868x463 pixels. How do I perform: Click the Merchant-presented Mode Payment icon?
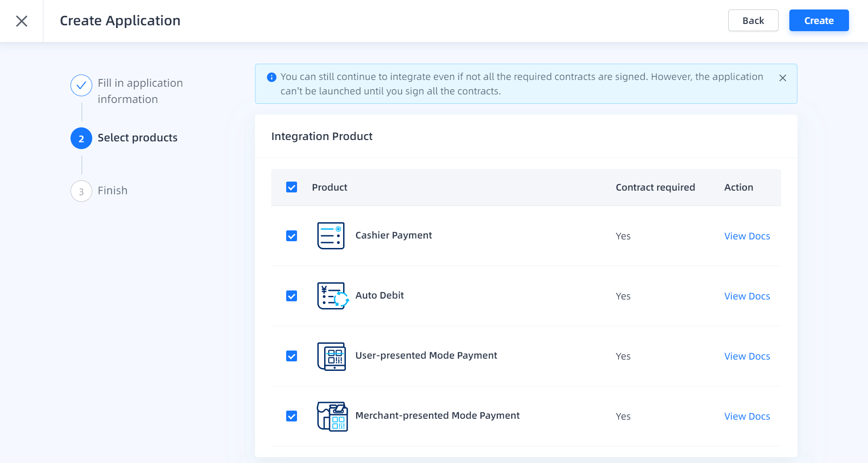[x=333, y=416]
